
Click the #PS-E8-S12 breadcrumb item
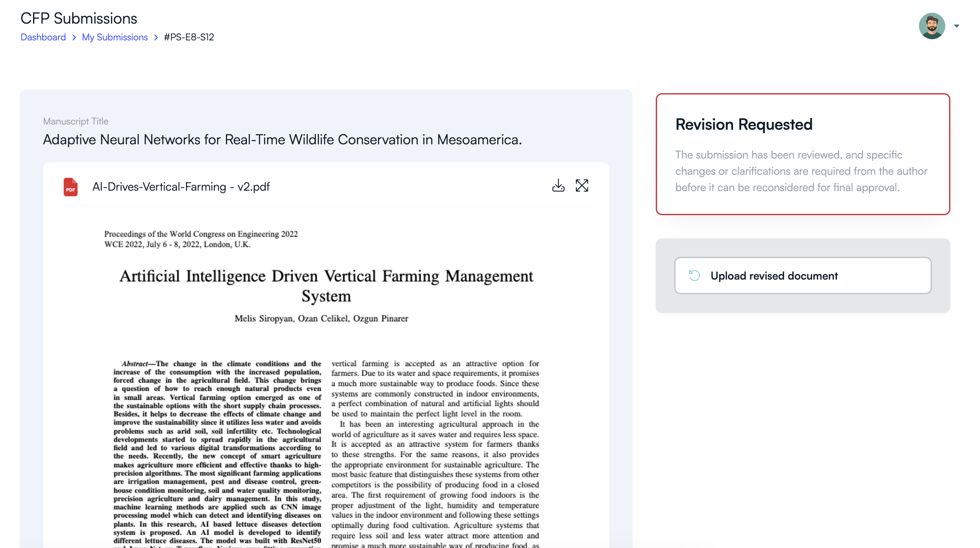(189, 37)
